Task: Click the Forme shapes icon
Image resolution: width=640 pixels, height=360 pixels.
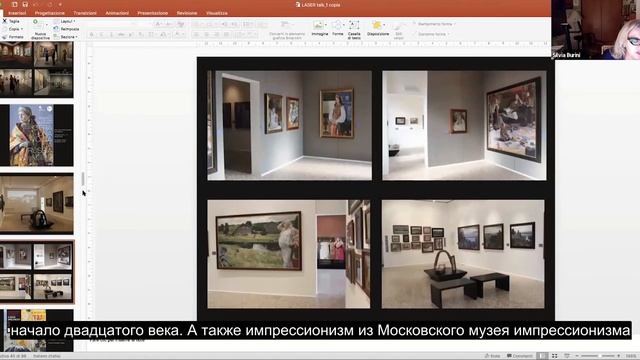Action: (x=337, y=25)
